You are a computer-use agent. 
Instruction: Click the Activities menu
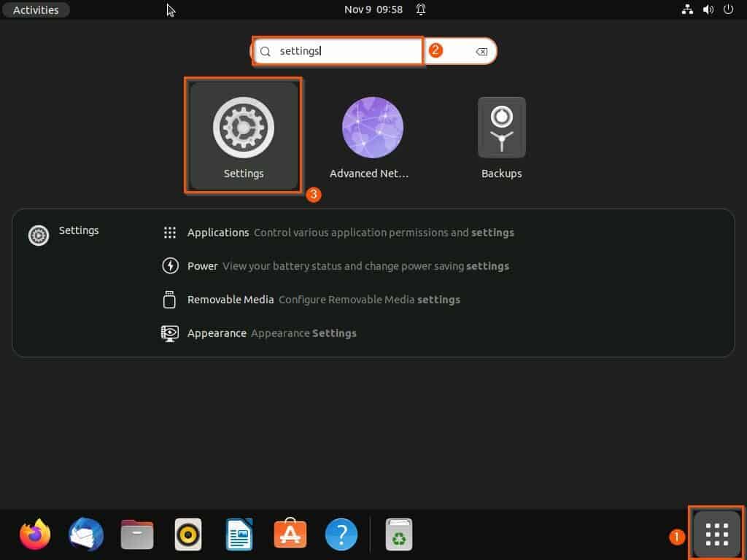(x=35, y=9)
